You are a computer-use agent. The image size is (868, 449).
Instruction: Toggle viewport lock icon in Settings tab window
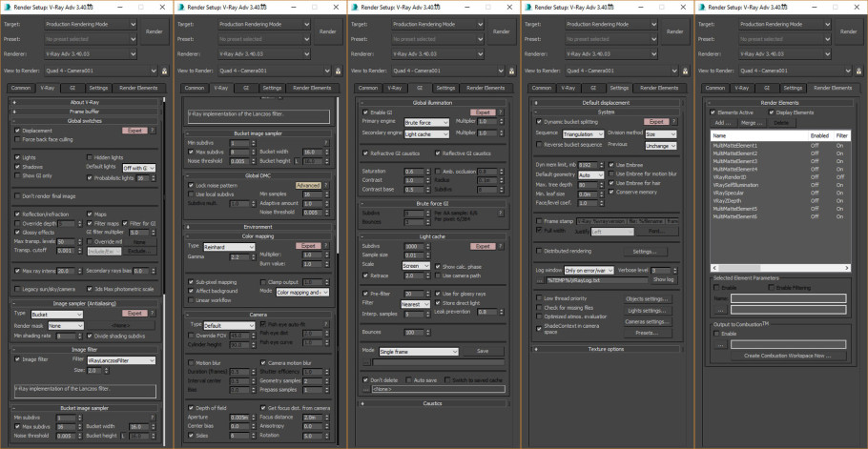click(x=685, y=71)
